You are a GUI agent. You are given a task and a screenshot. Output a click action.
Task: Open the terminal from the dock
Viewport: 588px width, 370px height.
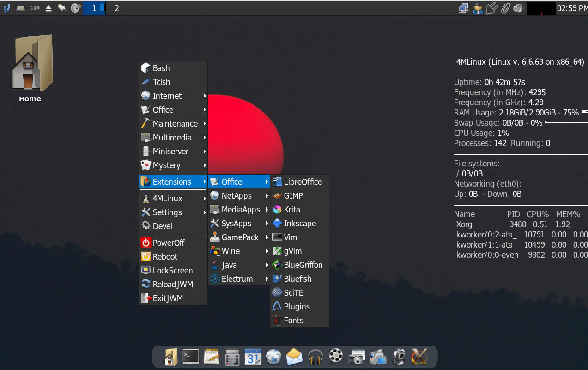click(190, 357)
